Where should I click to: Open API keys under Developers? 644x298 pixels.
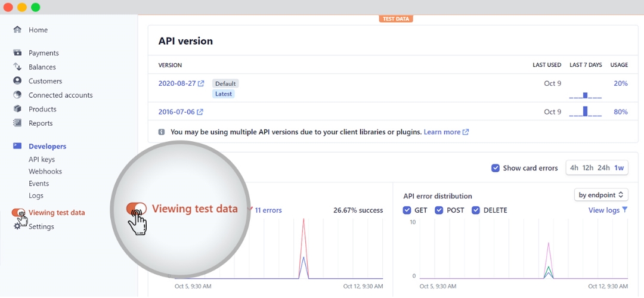[x=42, y=159]
